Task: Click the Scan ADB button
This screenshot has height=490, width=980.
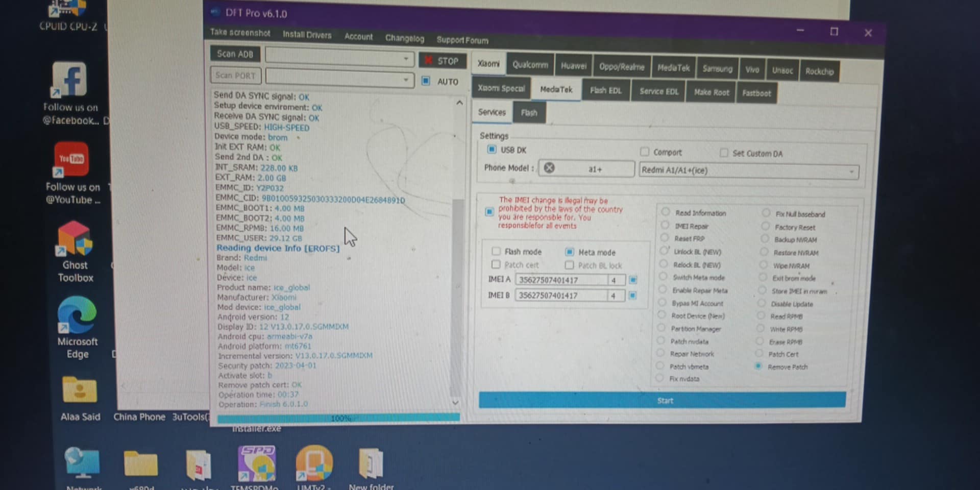Action: click(x=235, y=54)
